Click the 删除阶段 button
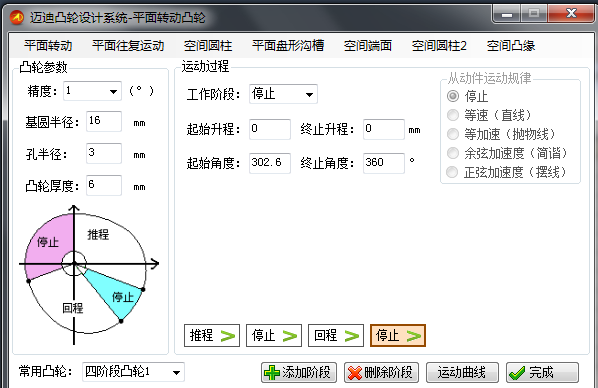Viewport: 598px width, 388px height. (x=381, y=373)
